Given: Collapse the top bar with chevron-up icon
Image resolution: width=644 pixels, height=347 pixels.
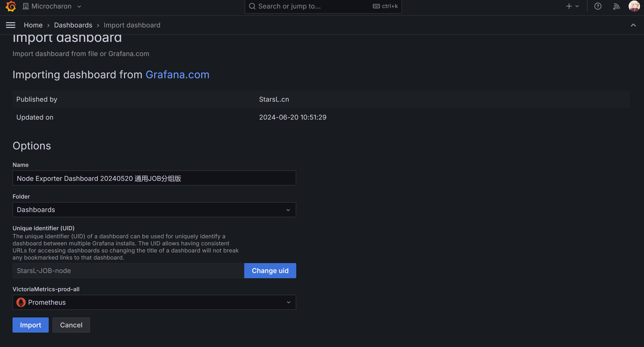Looking at the screenshot, I should click(633, 25).
